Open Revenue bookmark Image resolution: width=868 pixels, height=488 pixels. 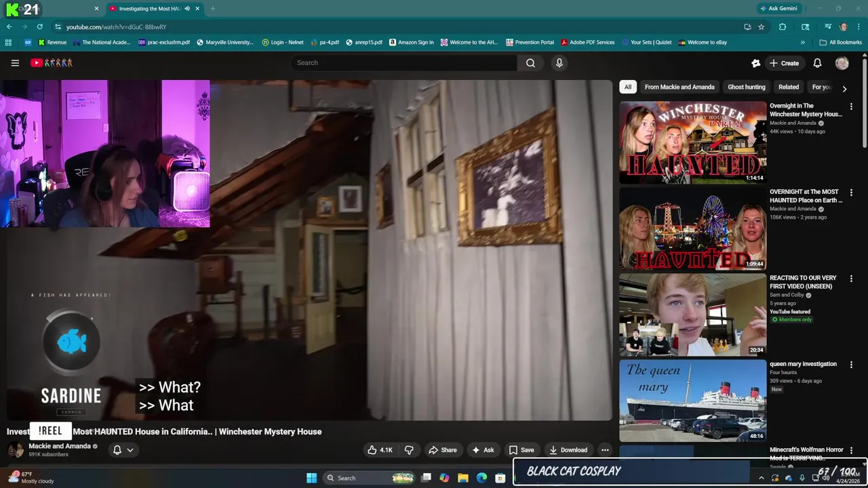[52, 42]
